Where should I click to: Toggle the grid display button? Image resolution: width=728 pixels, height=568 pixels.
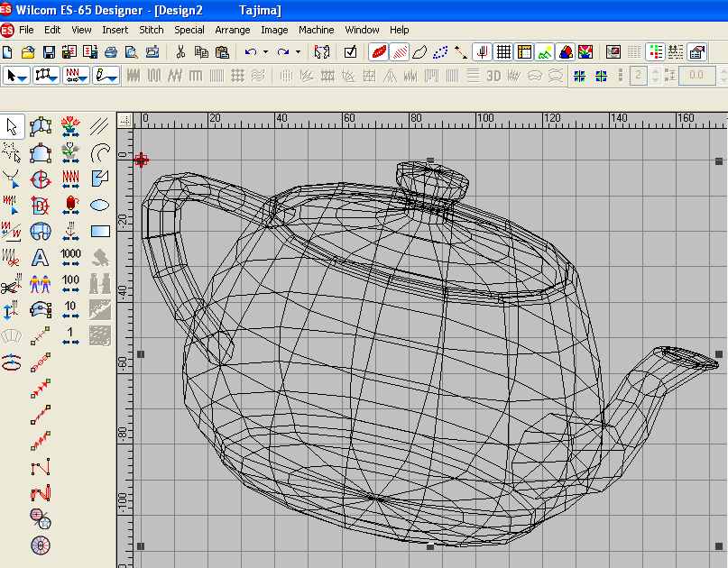[504, 52]
